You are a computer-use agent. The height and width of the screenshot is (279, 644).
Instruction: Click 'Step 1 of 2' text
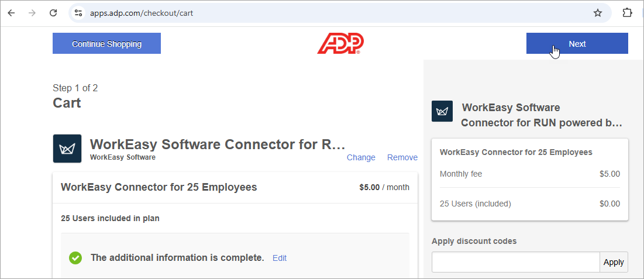click(x=75, y=88)
